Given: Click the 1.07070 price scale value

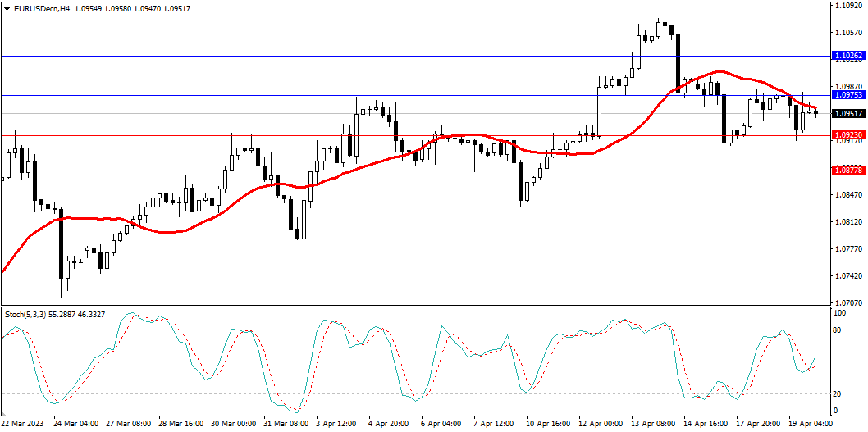Looking at the screenshot, I should click(848, 303).
